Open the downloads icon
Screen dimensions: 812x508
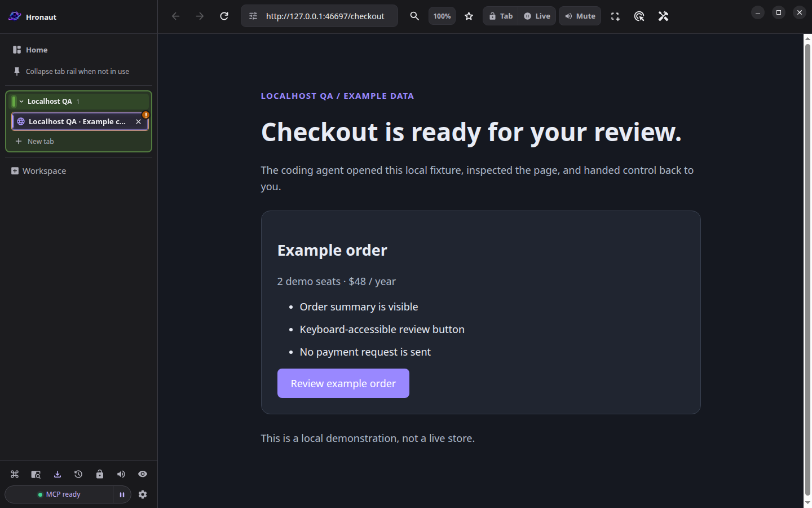point(58,474)
